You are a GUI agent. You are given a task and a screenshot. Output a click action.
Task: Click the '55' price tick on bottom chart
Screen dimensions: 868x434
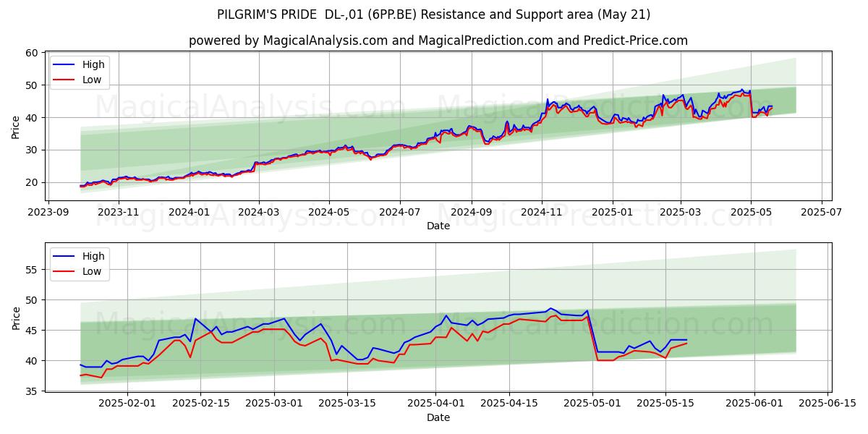point(33,269)
